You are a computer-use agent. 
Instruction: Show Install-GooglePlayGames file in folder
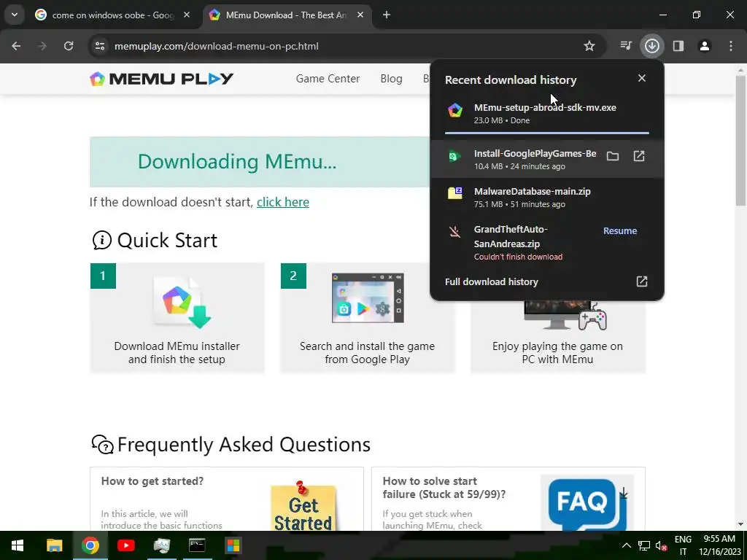click(x=613, y=156)
